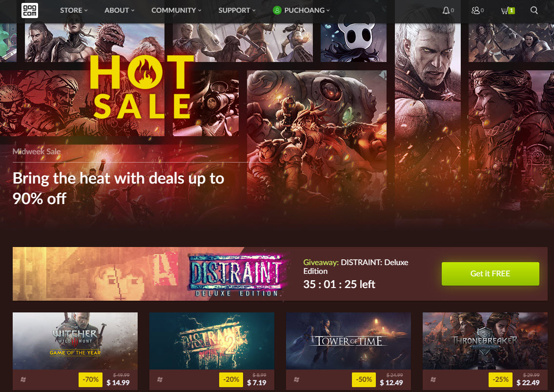Click the green user avatar icon

277,10
